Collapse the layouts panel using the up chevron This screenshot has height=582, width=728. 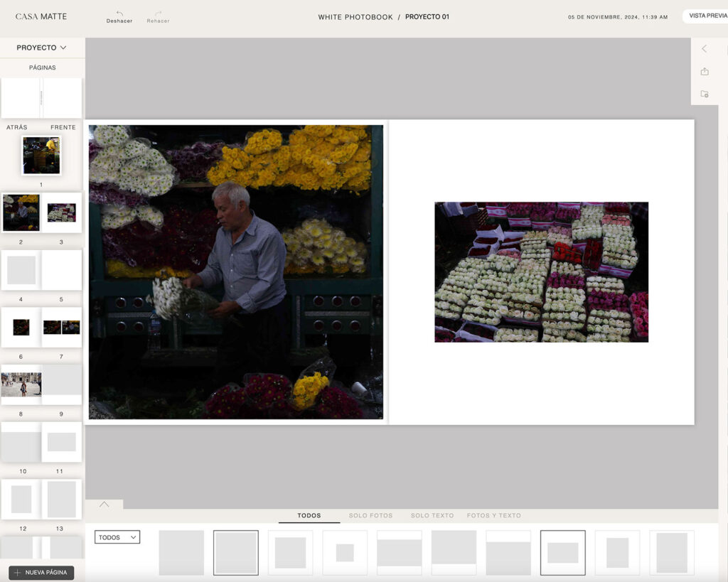(105, 505)
